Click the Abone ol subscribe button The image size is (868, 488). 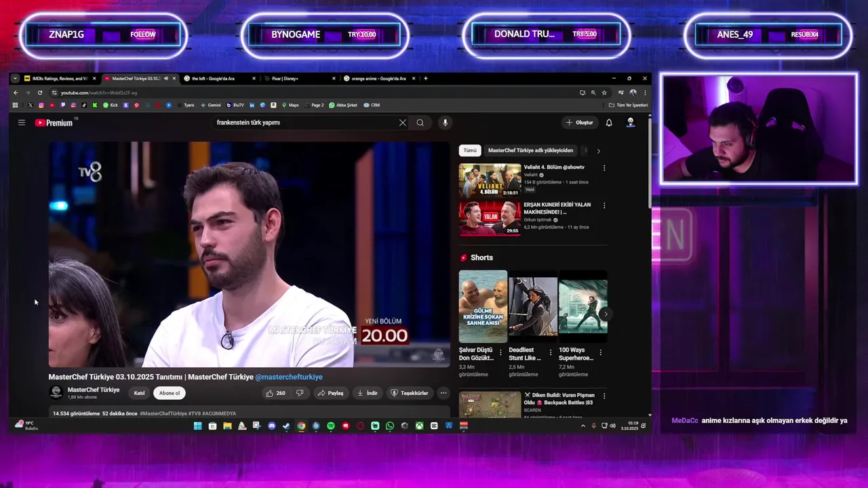tap(170, 393)
